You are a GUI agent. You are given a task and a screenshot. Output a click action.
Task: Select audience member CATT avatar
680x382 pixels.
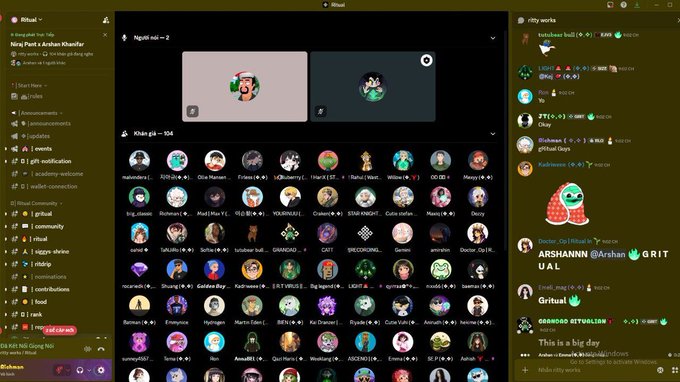[x=327, y=234]
